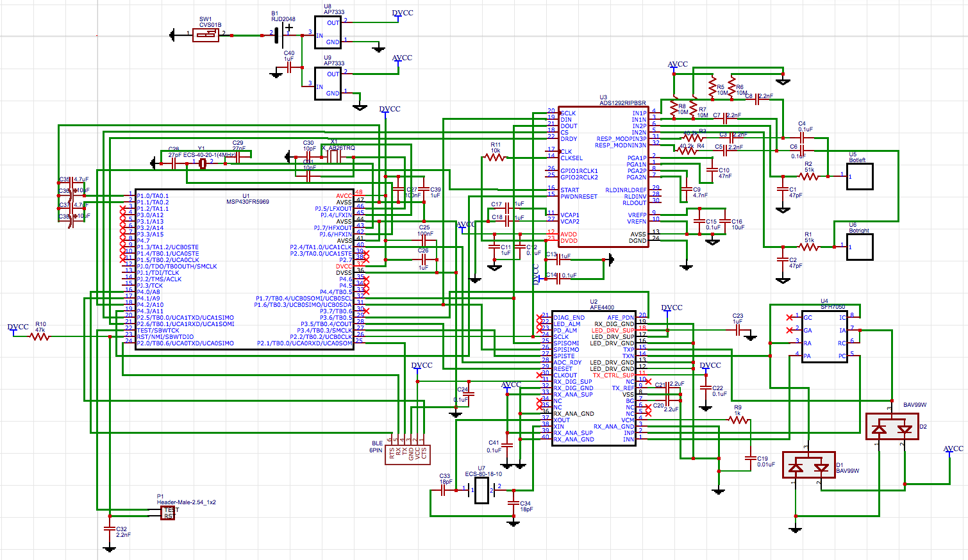
Task: Click the R11 10k resistor
Action: pos(494,156)
